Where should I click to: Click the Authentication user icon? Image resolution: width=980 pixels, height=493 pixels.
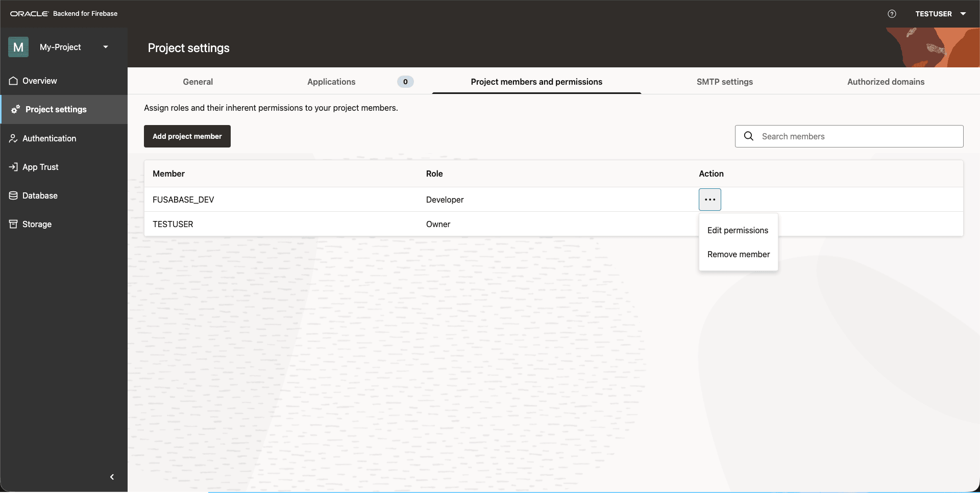[13, 138]
